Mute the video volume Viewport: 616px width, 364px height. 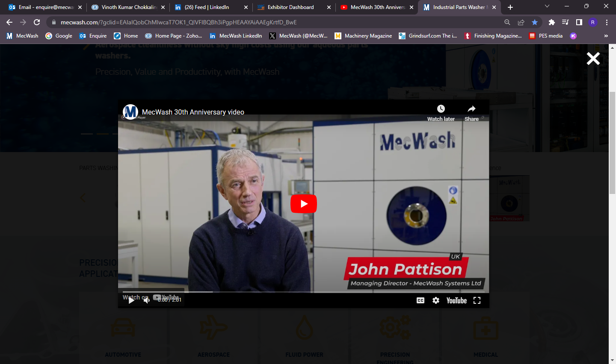146,300
